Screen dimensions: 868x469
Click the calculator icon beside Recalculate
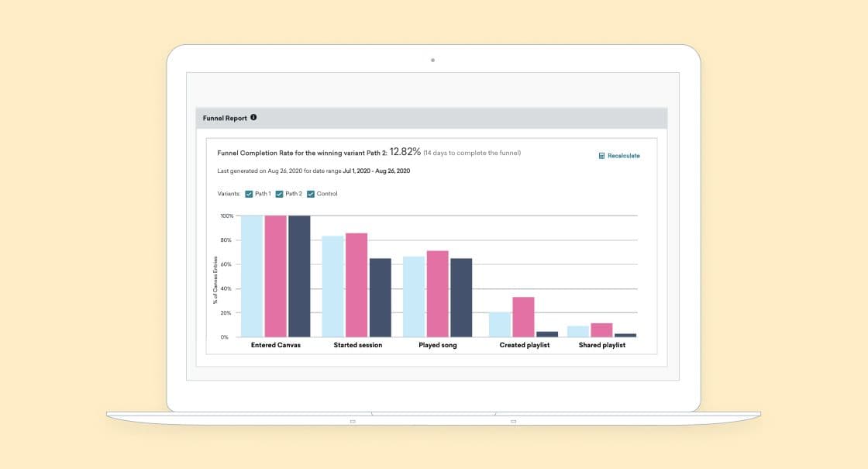(602, 155)
